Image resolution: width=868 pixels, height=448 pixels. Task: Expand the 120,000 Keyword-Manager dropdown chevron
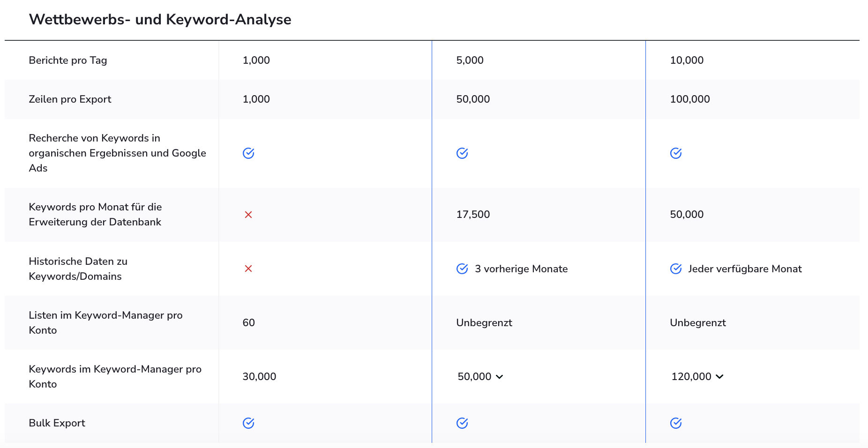click(720, 377)
